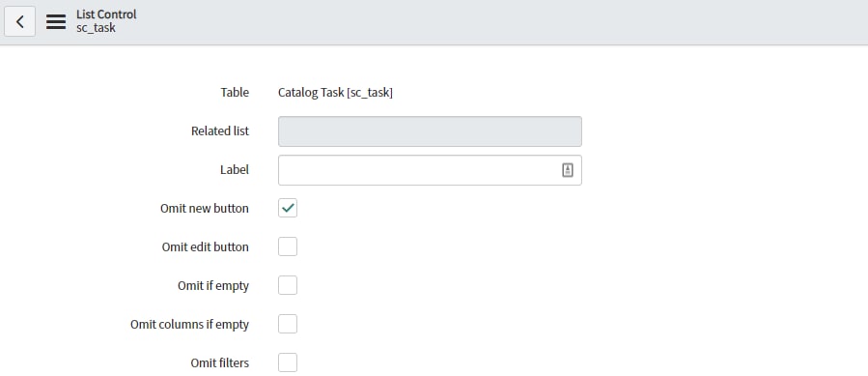Viewport: 868px width, 376px height.
Task: Select the 'Omit edit button' field label
Action: pyautogui.click(x=206, y=246)
